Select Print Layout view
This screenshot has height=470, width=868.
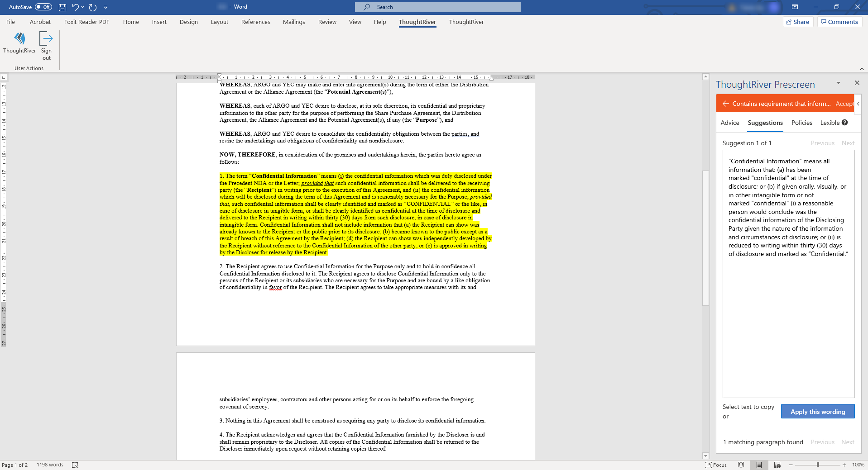(x=759, y=465)
